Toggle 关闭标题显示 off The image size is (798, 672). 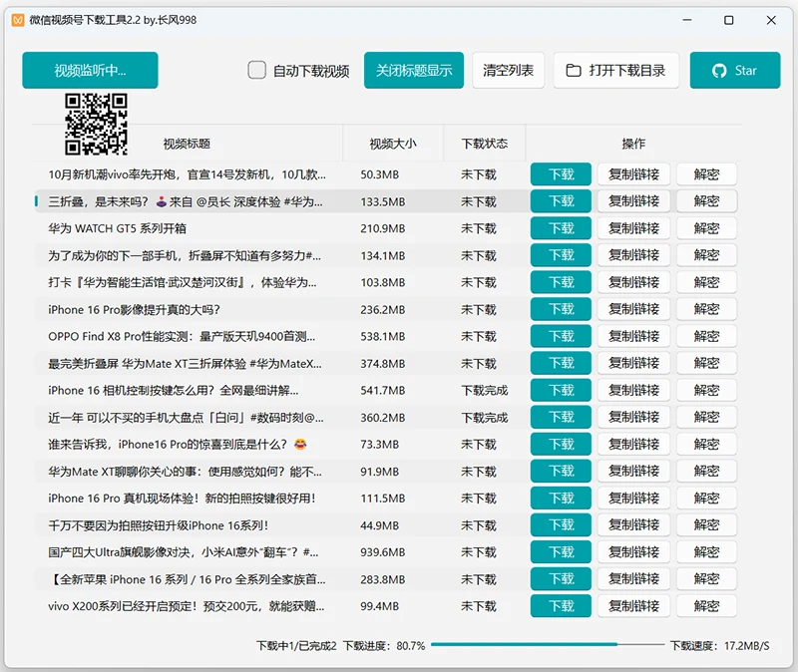(413, 70)
